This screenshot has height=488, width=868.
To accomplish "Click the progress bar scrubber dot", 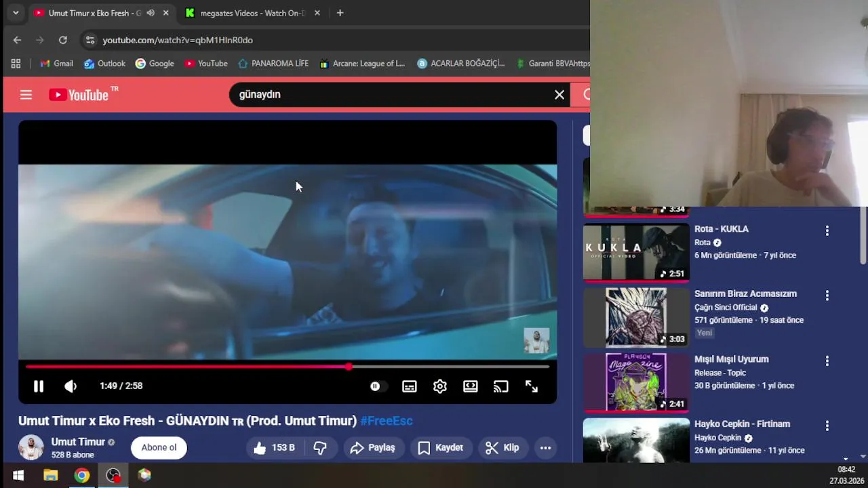I will tap(349, 367).
